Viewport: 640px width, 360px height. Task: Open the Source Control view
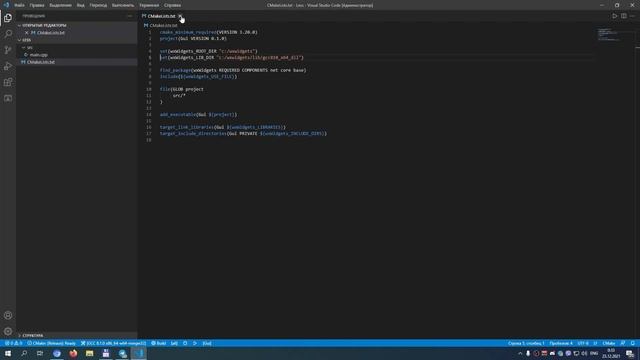coord(8,50)
